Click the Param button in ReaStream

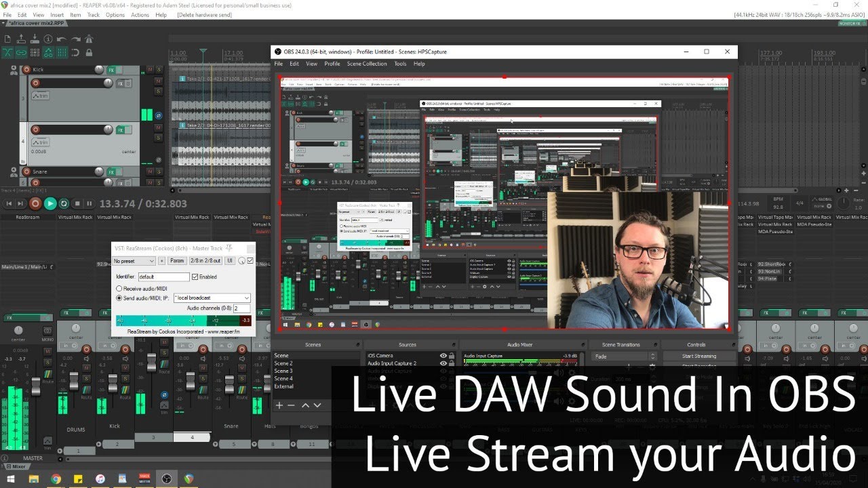pyautogui.click(x=177, y=261)
